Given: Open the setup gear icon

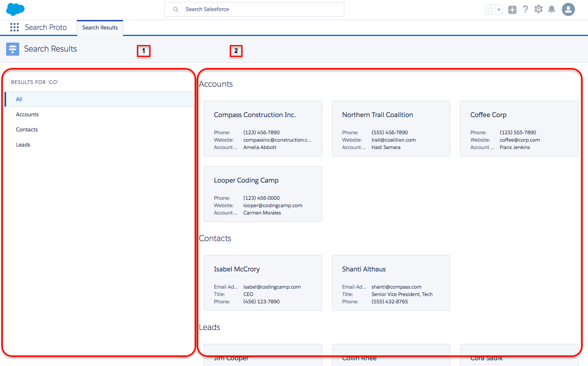Looking at the screenshot, I should click(x=539, y=9).
